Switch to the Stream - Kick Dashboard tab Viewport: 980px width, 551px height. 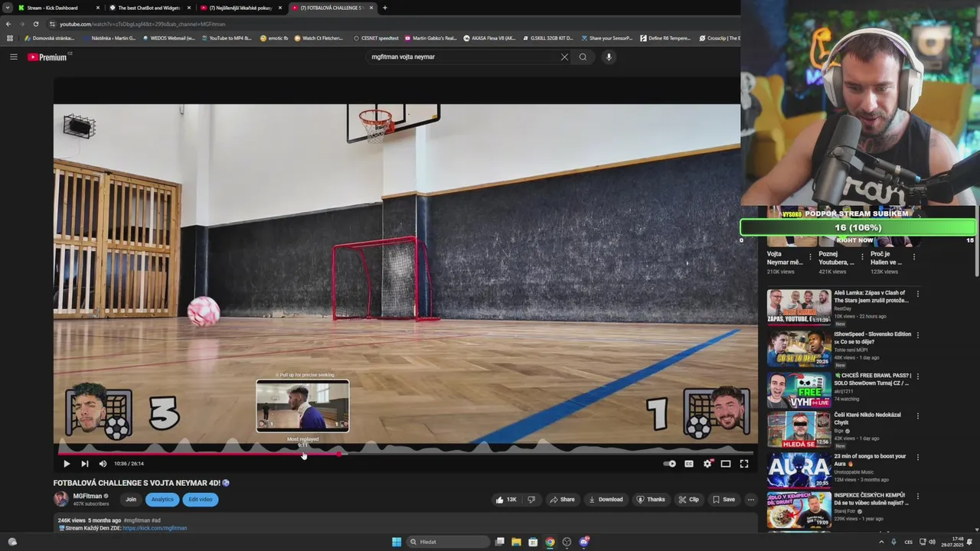click(58, 8)
